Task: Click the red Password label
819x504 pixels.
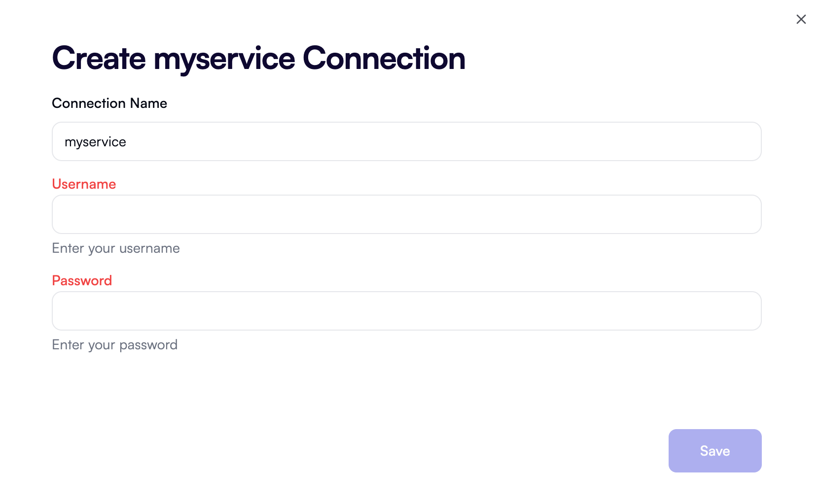Action: tap(82, 280)
